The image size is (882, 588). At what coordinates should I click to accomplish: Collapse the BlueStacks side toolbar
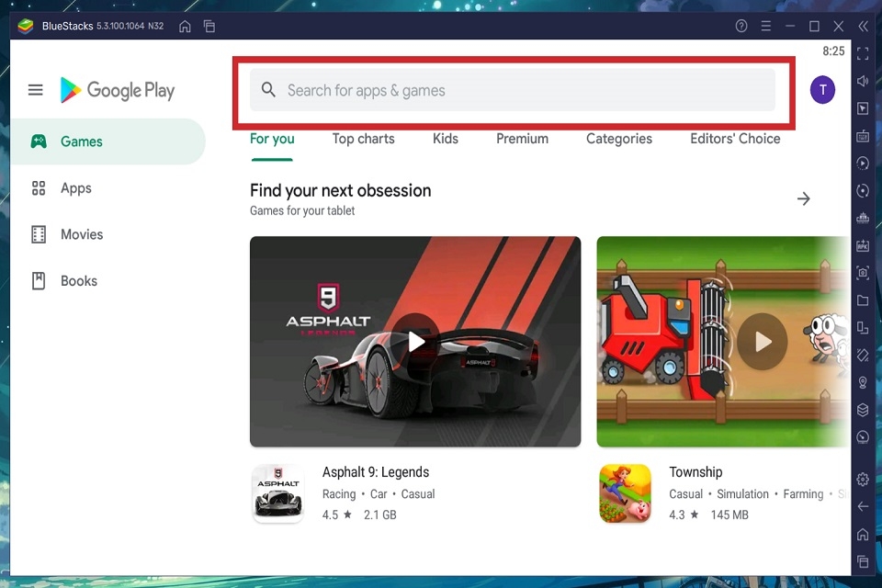coord(863,26)
